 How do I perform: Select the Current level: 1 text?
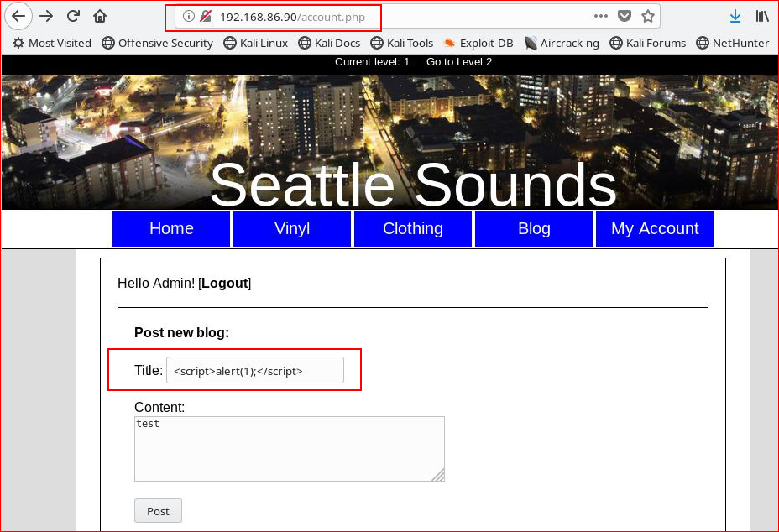tap(372, 61)
